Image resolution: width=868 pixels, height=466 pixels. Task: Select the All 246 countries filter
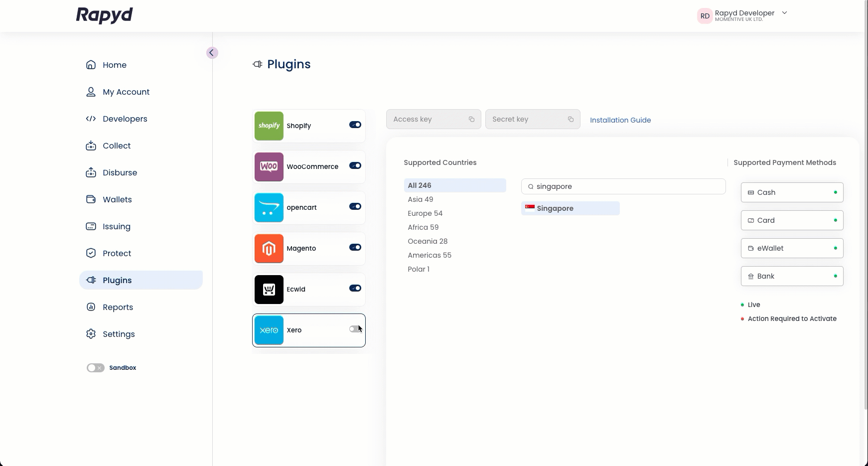455,185
